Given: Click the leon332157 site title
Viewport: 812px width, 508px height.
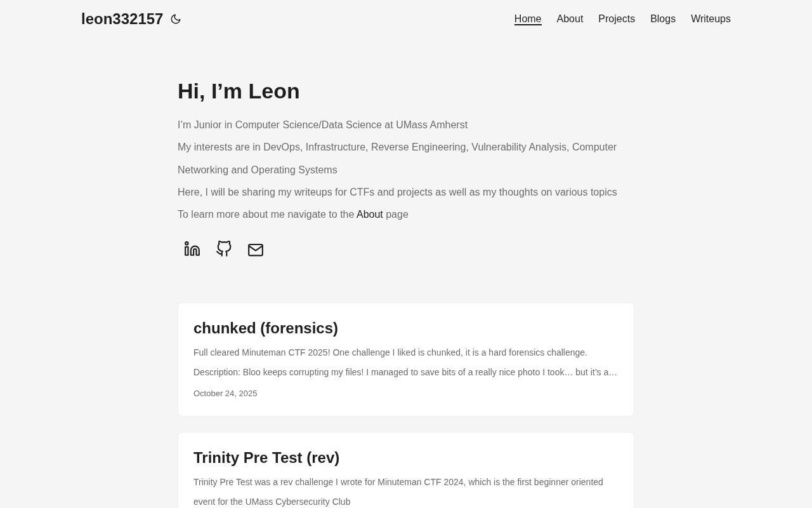Looking at the screenshot, I should click(x=122, y=19).
